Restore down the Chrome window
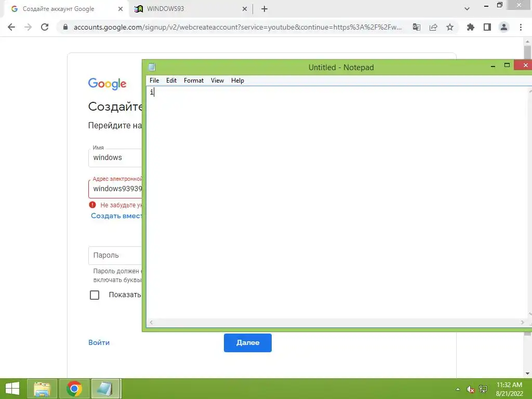 point(500,5)
